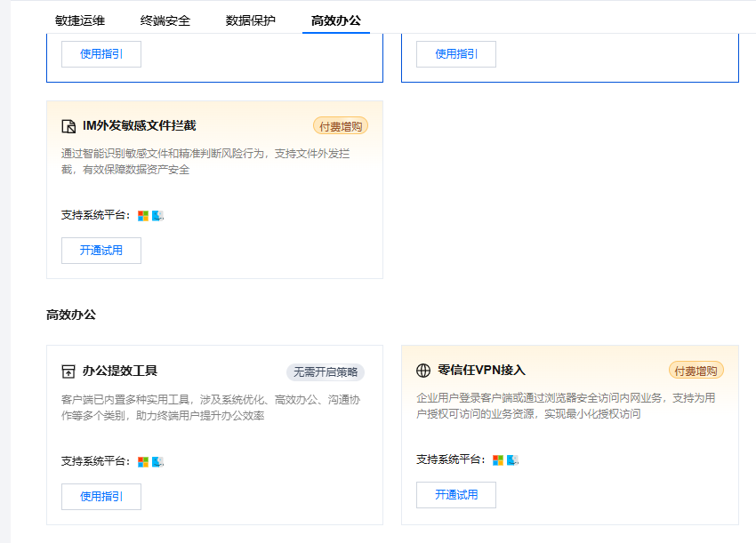Viewport: 756px width, 543px height.
Task: Click the 办公提效工具 title
Action: point(119,371)
